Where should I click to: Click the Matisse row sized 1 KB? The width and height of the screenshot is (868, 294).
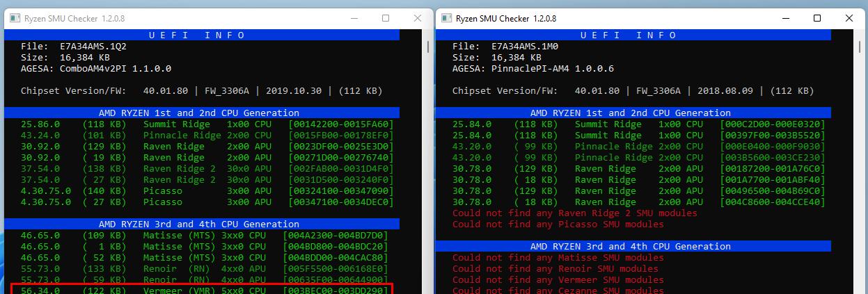tap(205, 247)
